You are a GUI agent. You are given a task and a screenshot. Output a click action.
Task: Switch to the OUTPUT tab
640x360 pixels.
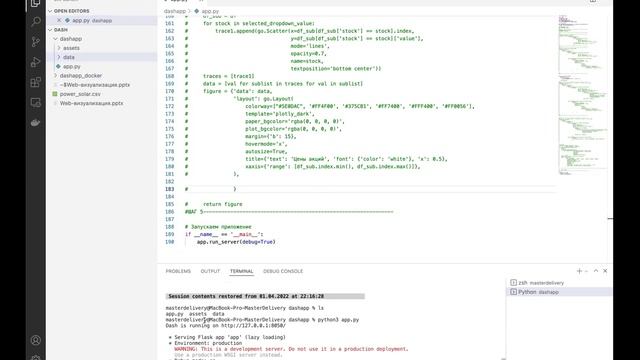point(210,271)
